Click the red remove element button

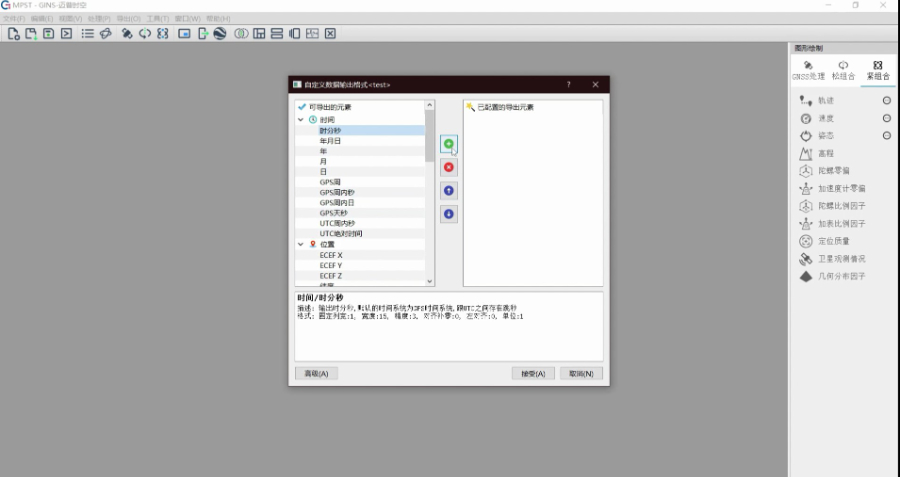tap(449, 168)
